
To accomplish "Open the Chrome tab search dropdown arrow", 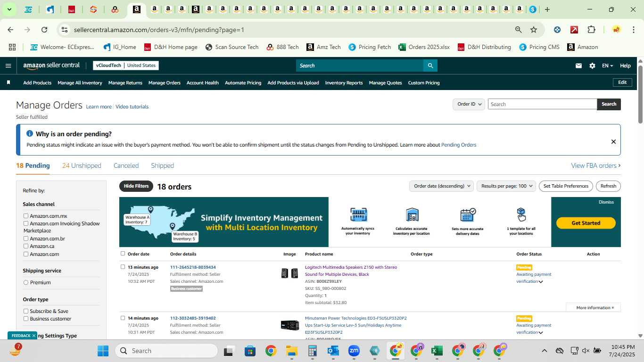I will click(x=9, y=9).
